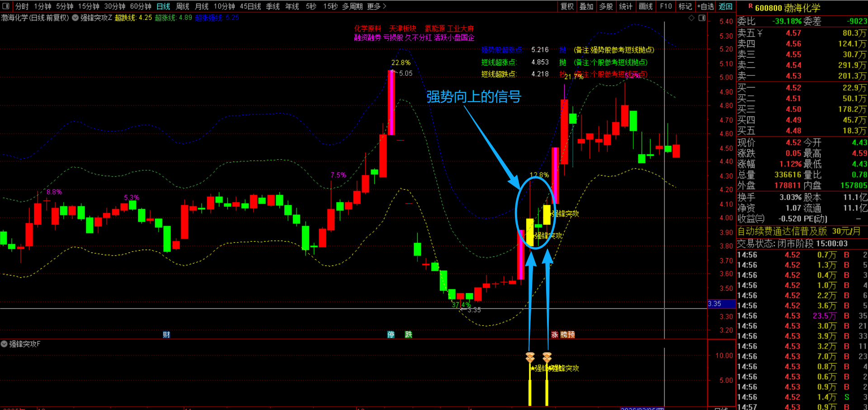Click the 交易状态: 闭市阶段 status line
The width and height of the screenshot is (868, 410).
pyautogui.click(x=793, y=244)
